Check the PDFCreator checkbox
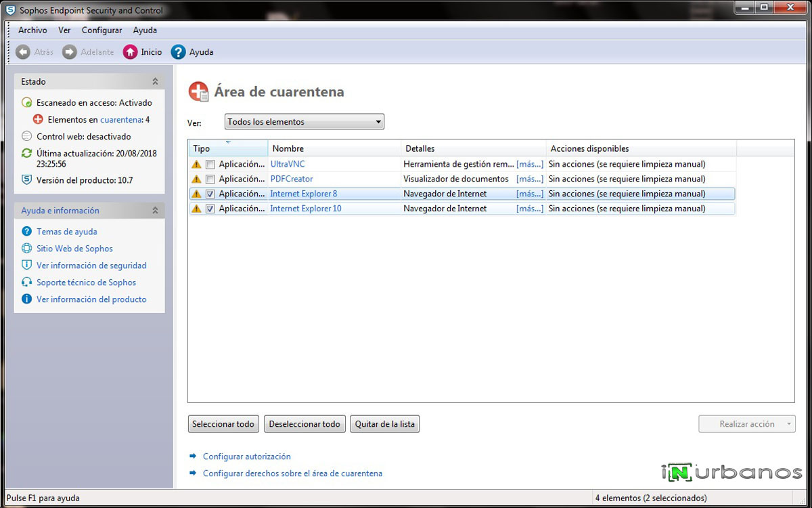This screenshot has width=812, height=508. click(x=210, y=178)
